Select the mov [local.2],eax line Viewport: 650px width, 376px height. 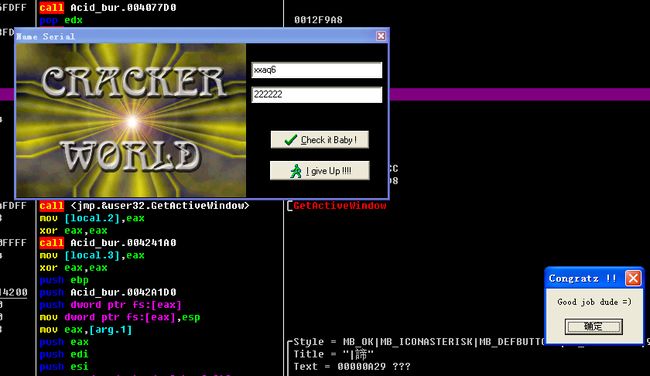pyautogui.click(x=92, y=218)
